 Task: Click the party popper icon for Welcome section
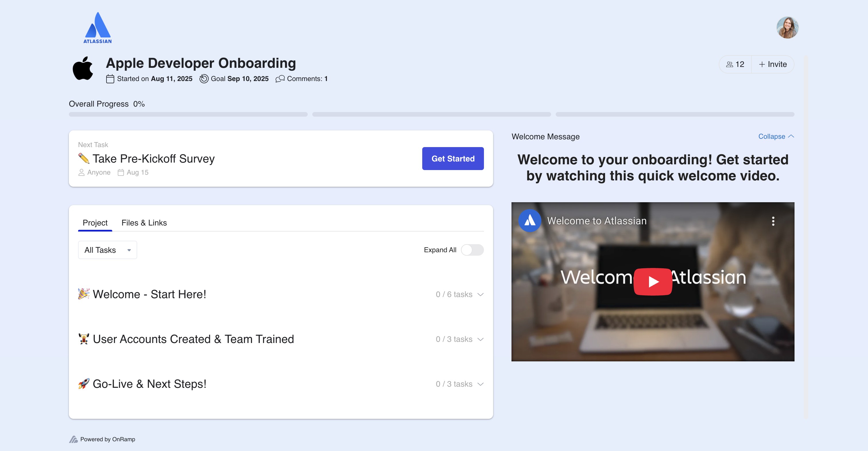(x=84, y=294)
